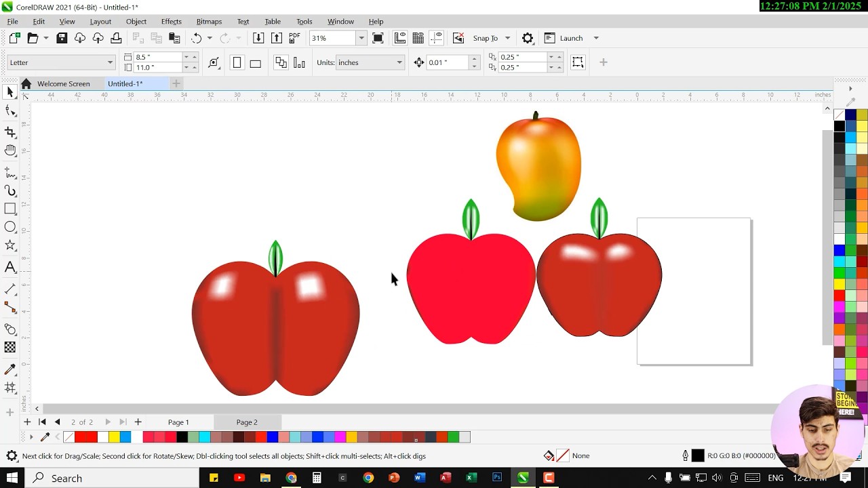The width and height of the screenshot is (868, 488).
Task: Expand the Snap To dropdown
Action: 507,38
